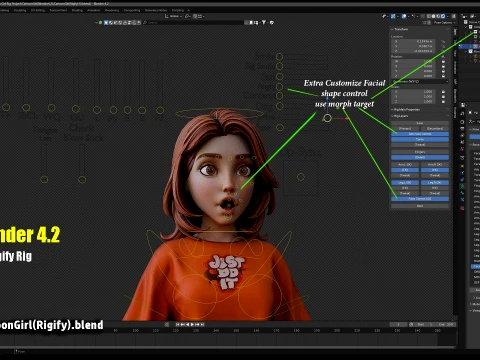Image resolution: width=480 pixels, height=360 pixels.
Task: Toggle lock on Scale Z
Action: coord(443,101)
